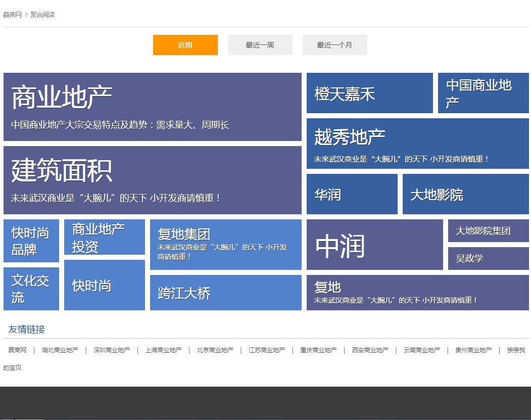Open the 湖北商业地产 link

tap(60, 350)
